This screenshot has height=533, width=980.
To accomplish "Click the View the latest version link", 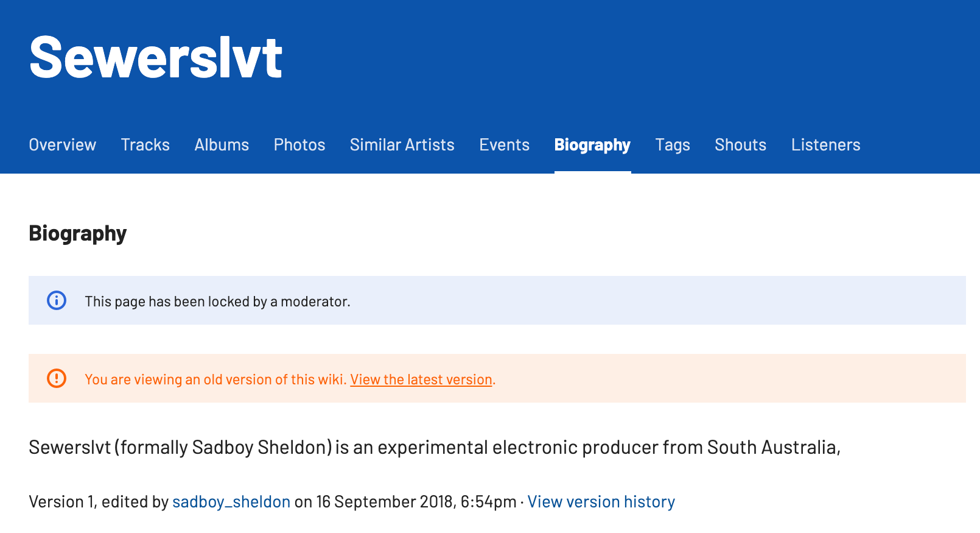I will click(x=421, y=379).
